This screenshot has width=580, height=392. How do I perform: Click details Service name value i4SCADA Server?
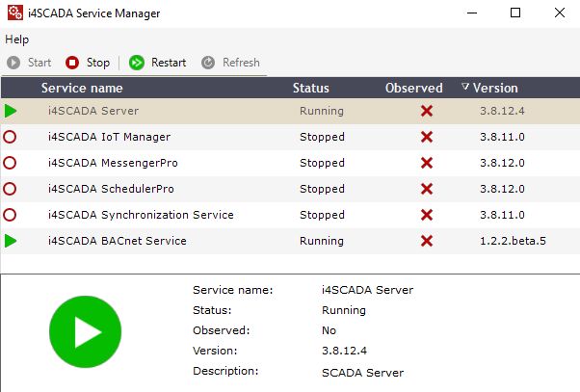[x=367, y=290]
